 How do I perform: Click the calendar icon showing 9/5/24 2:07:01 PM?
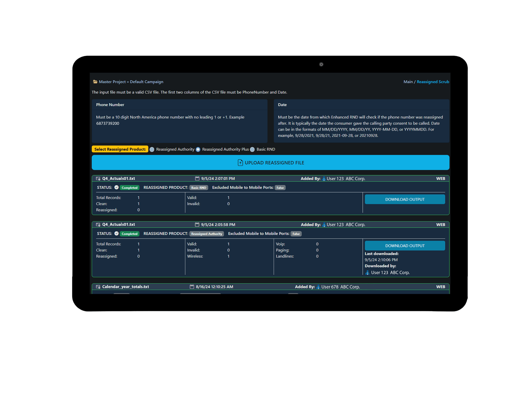tap(197, 178)
